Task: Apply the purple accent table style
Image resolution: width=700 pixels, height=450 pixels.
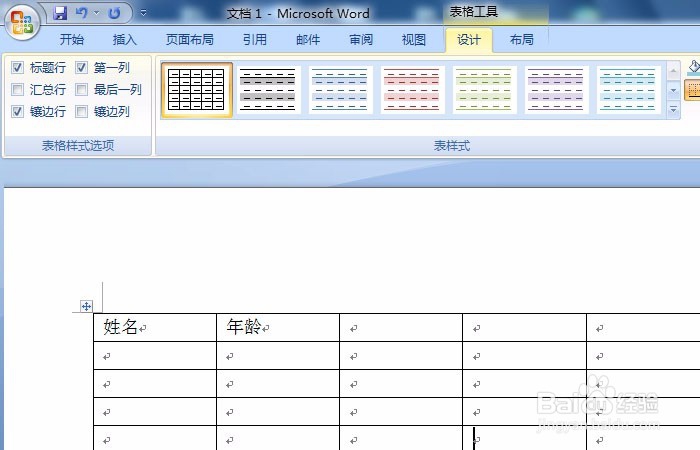Action: (556, 90)
